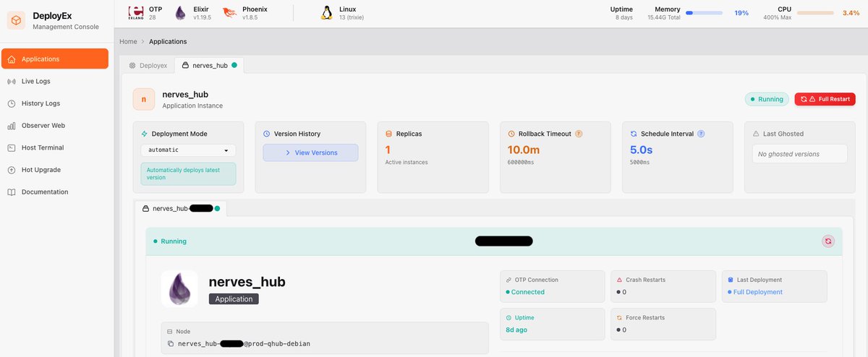868x357 pixels.
Task: Click the large Elixir application thumbnail
Action: click(x=180, y=289)
